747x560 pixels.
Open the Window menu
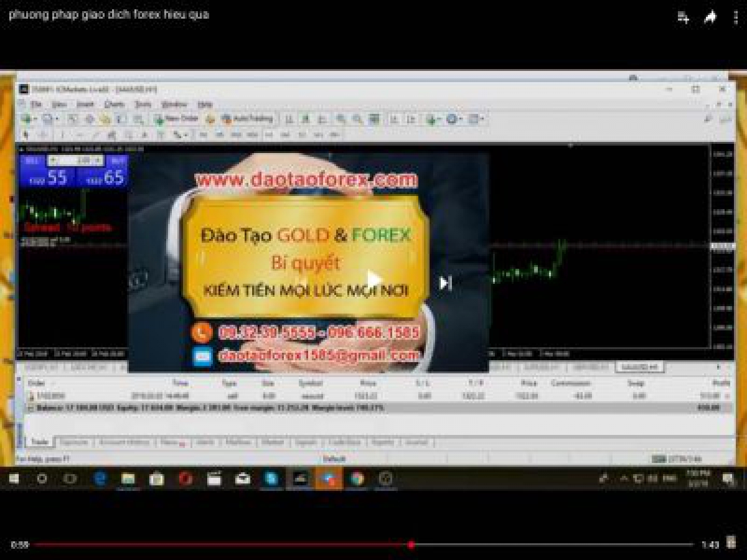(x=174, y=105)
